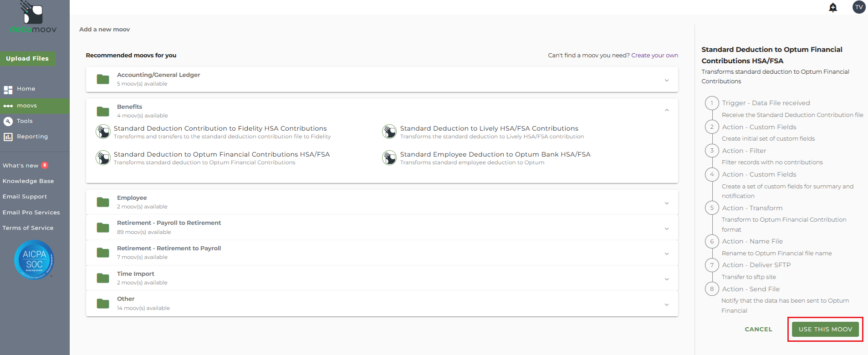Expand the Accounting/General Ledger category
Viewport: 868px width, 355px height.
[666, 80]
